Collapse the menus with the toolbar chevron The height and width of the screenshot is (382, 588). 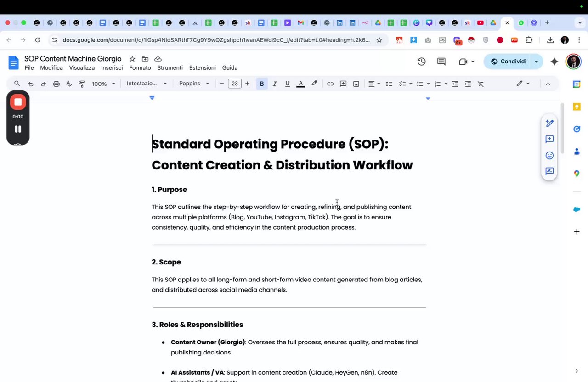(548, 84)
